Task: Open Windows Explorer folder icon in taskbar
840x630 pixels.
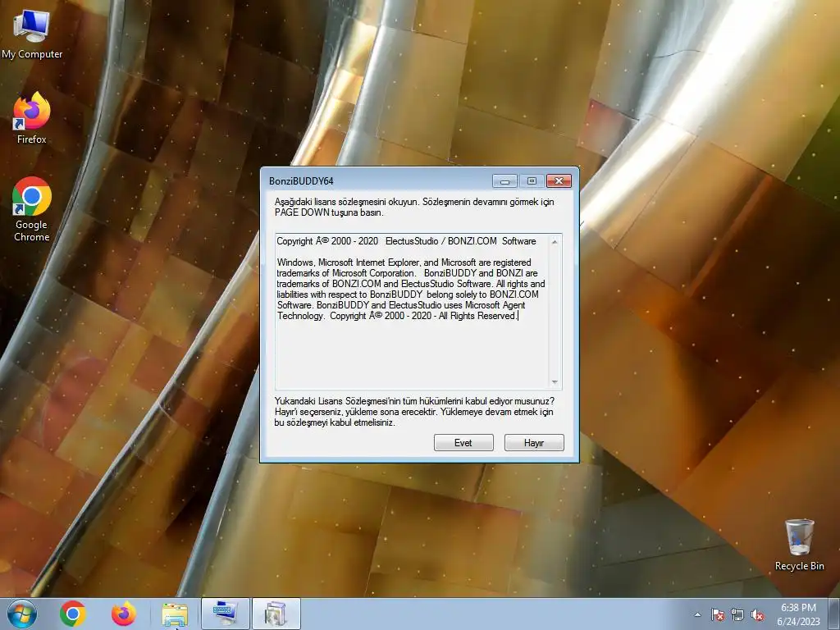Action: coord(175,614)
